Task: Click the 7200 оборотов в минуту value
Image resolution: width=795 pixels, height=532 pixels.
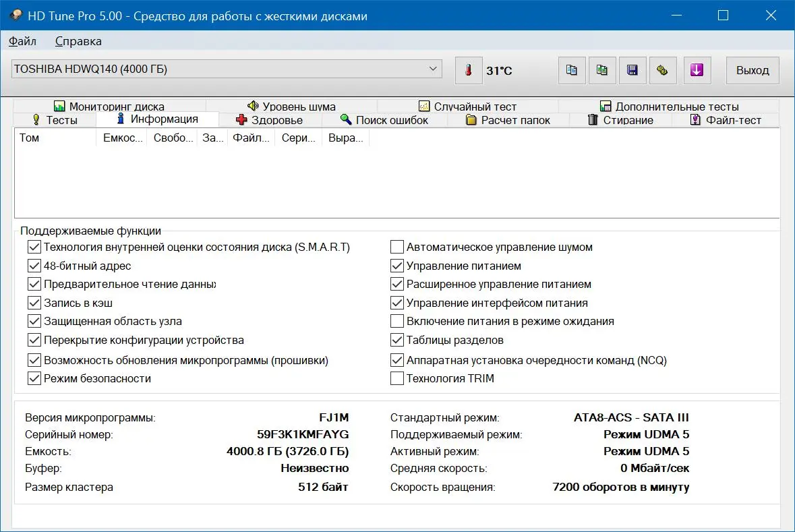Action: tap(620, 487)
